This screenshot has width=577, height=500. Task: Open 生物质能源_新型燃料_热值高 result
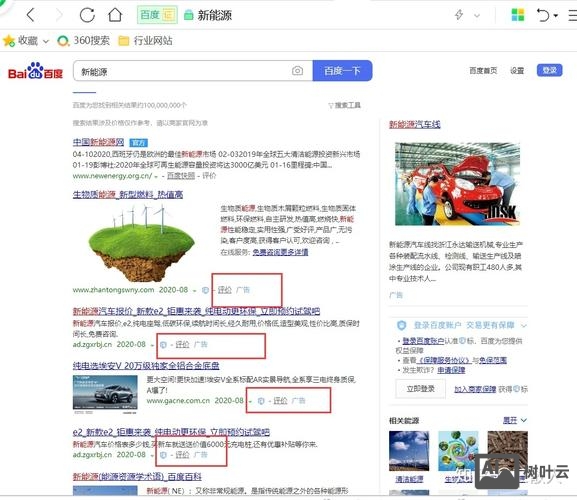point(128,195)
